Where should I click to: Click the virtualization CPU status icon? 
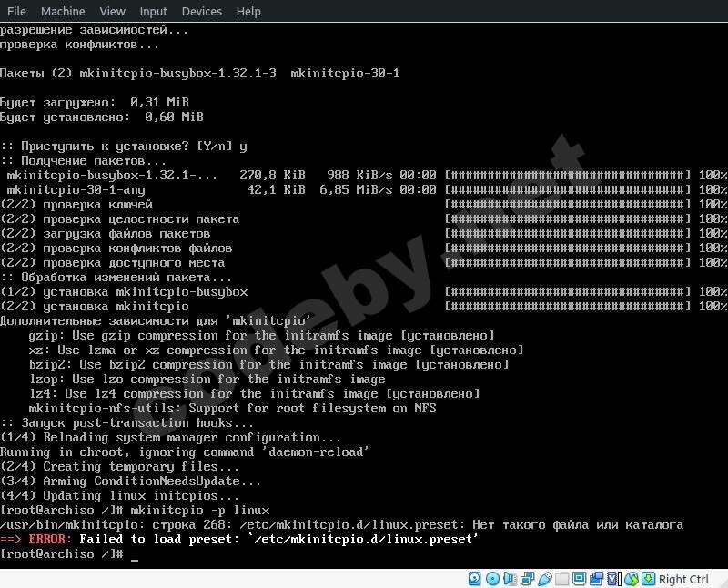(x=612, y=578)
